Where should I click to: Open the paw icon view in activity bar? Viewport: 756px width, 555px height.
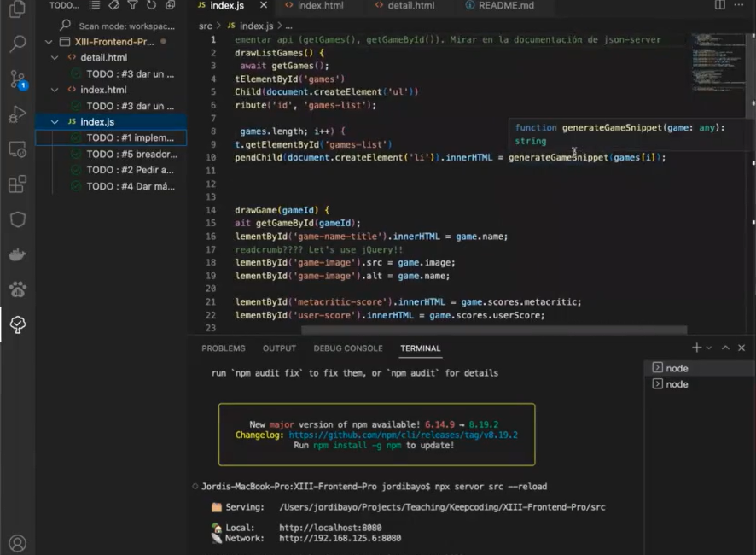click(x=17, y=289)
